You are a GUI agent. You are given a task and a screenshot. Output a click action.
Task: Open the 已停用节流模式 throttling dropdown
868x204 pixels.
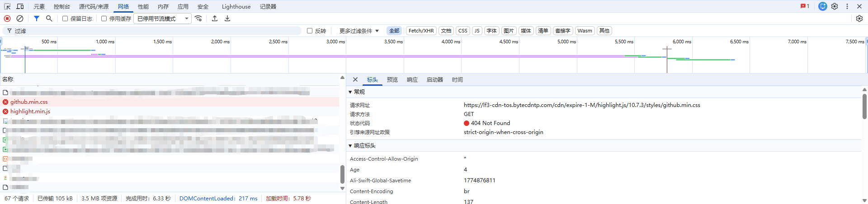click(x=162, y=19)
